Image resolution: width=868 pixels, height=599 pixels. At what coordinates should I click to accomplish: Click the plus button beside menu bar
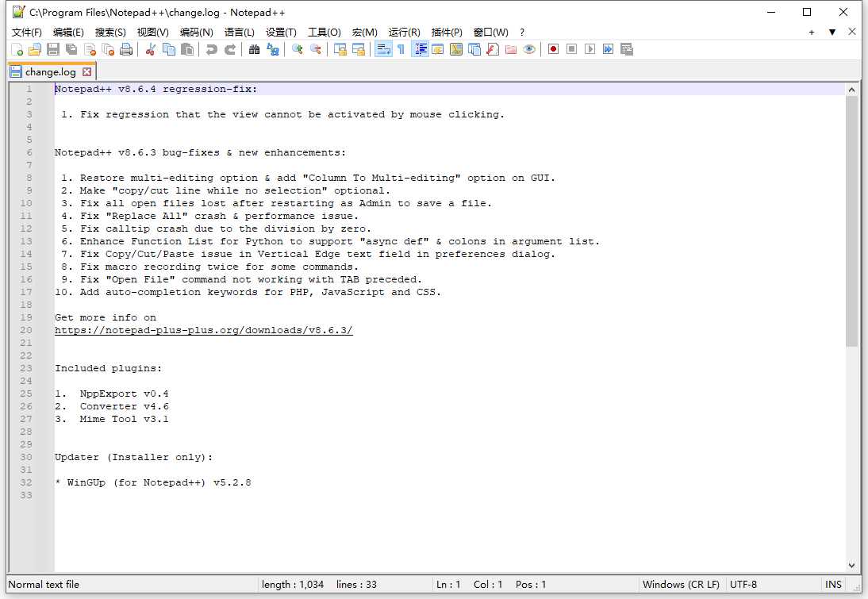click(812, 32)
